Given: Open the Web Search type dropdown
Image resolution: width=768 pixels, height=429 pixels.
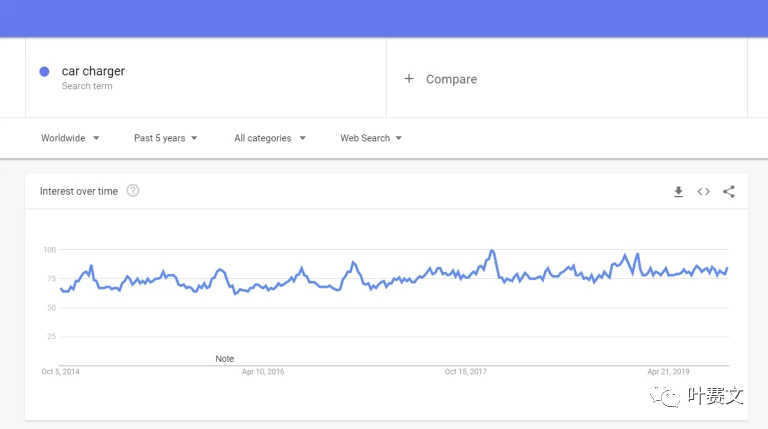Looking at the screenshot, I should point(371,138).
